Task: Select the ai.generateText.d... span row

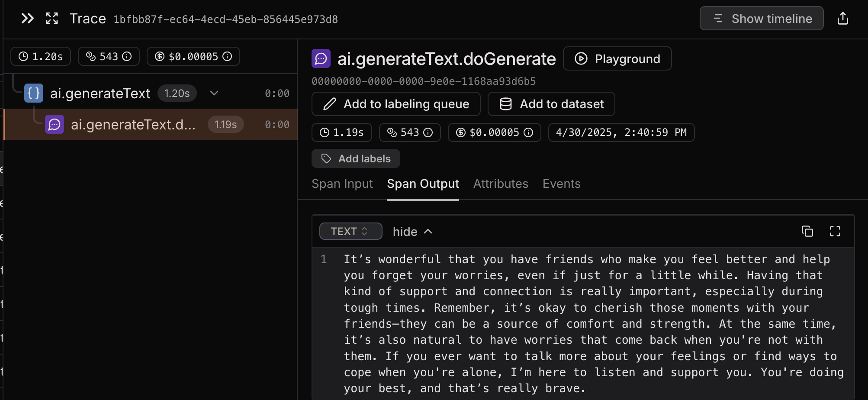Action: tap(151, 125)
